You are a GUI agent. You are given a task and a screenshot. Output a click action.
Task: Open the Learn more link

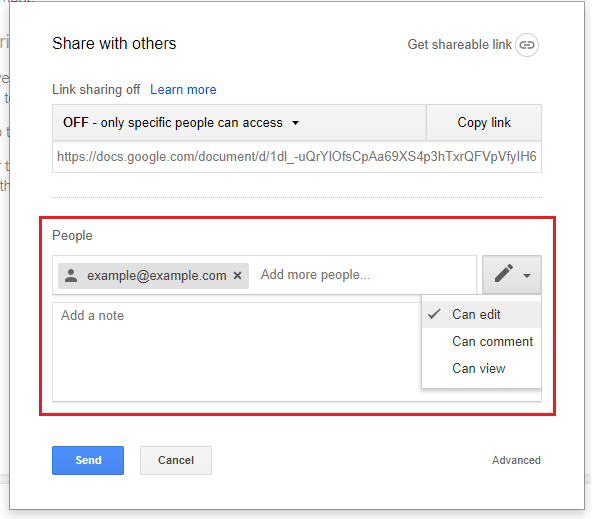click(x=183, y=89)
